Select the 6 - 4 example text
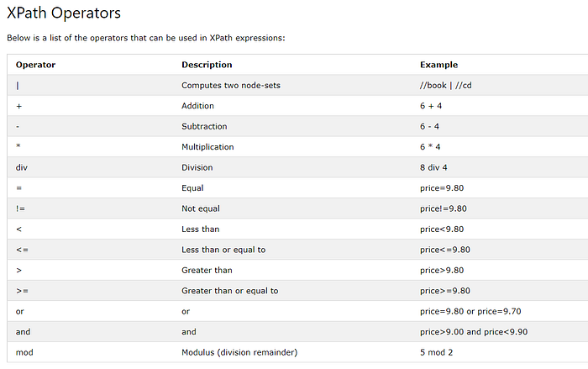Image resolution: width=588 pixels, height=369 pixels. pyautogui.click(x=429, y=127)
